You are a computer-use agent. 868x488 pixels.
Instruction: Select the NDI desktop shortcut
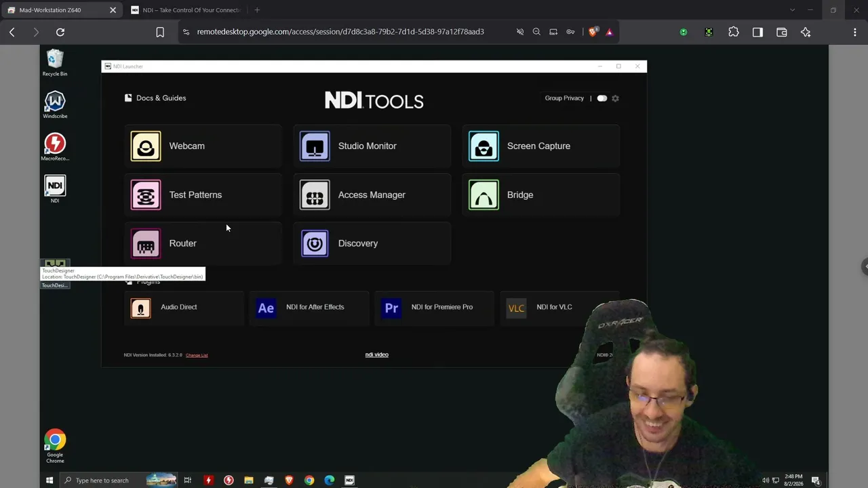click(55, 189)
